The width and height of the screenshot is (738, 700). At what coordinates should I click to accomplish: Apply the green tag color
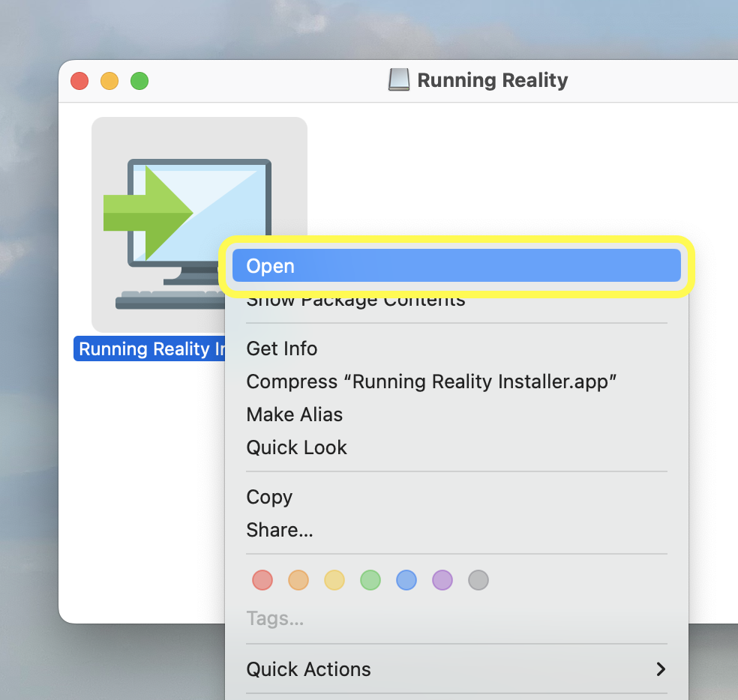tap(370, 580)
